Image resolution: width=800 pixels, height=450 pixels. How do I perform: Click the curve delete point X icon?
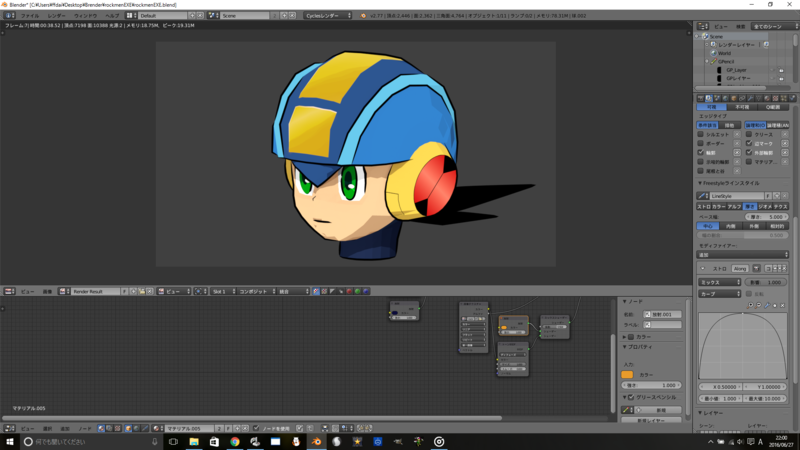782,305
